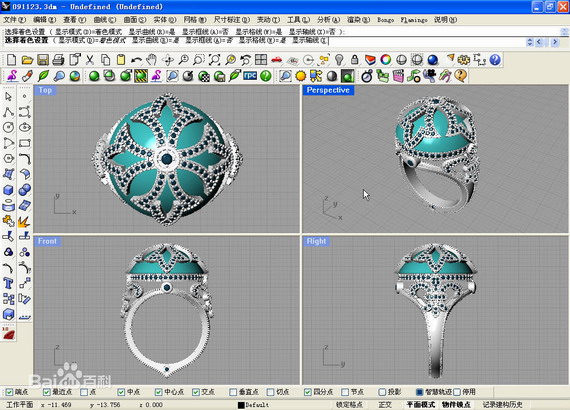
Task: Click 记录建构历史 in the status bar
Action: (x=503, y=405)
